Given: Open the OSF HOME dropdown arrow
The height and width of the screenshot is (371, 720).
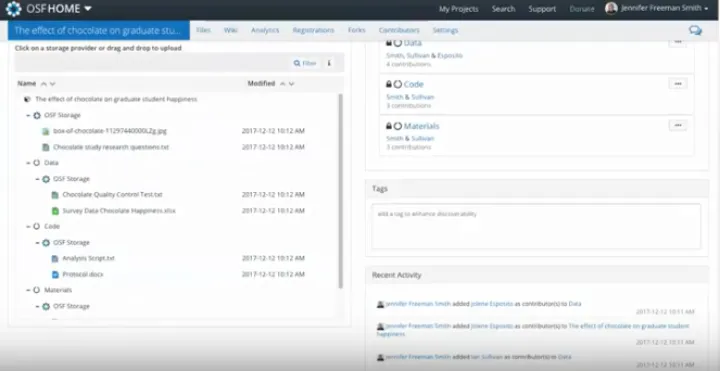Looking at the screenshot, I should [x=88, y=9].
